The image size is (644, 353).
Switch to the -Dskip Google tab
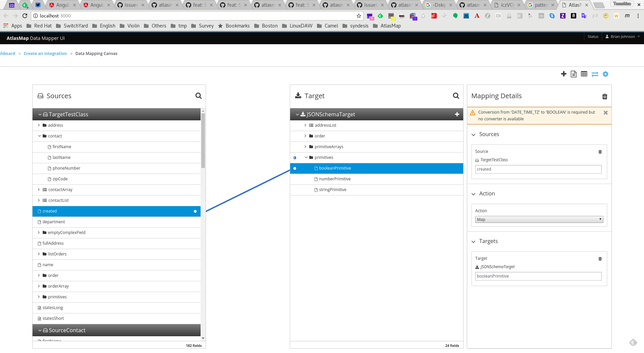(439, 5)
